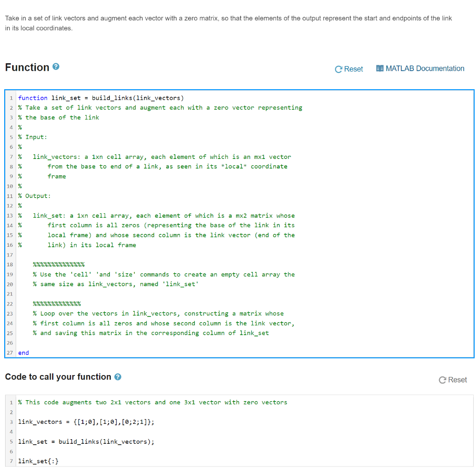
Task: Click the 'Function' section heading
Action: point(27,67)
